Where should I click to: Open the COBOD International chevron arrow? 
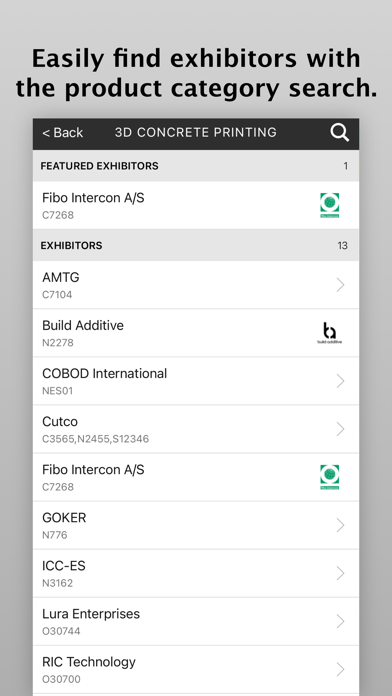click(341, 381)
